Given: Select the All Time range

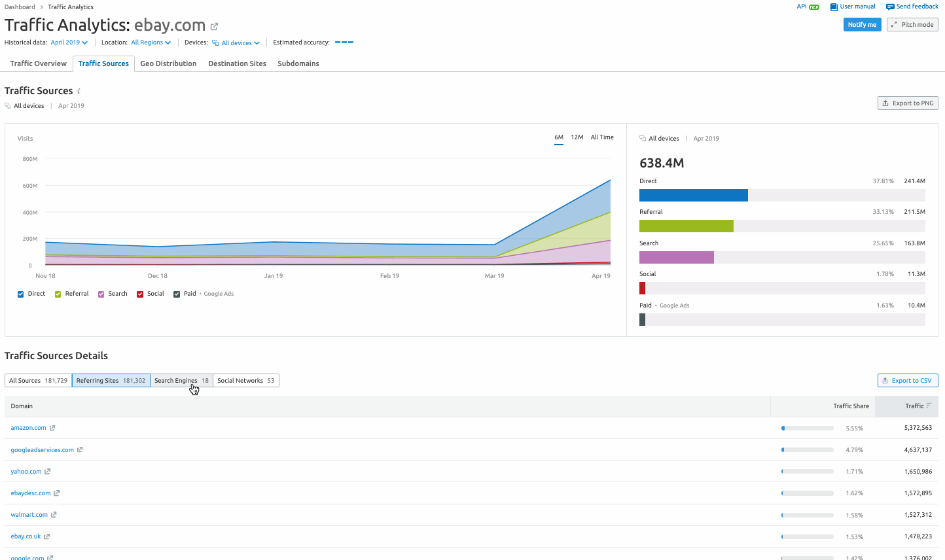Looking at the screenshot, I should coord(602,137).
